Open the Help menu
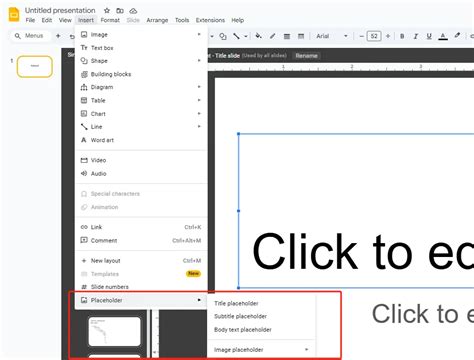The width and height of the screenshot is (474, 360). pos(237,20)
